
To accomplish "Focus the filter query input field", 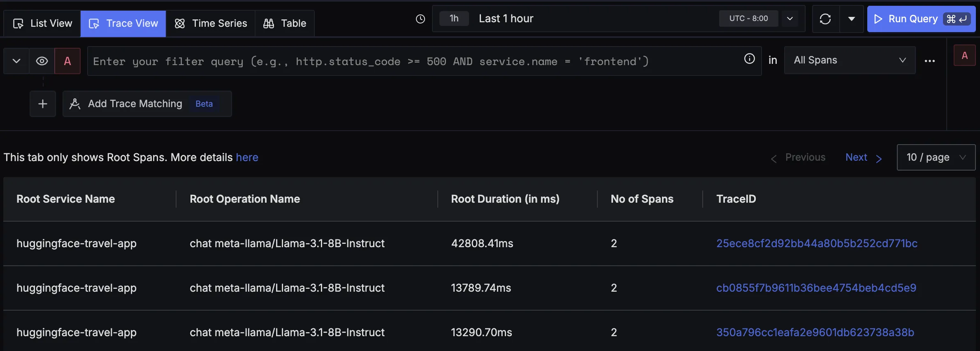I will [x=411, y=61].
